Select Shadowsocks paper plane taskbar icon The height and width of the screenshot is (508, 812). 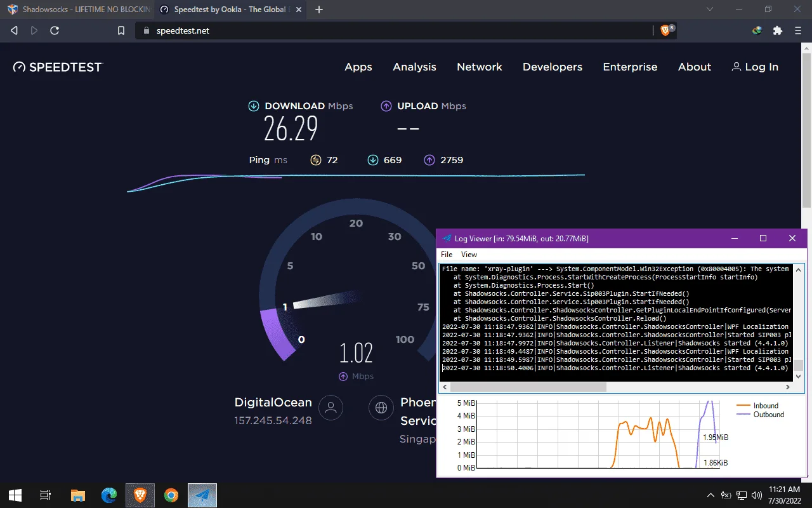[x=202, y=495]
